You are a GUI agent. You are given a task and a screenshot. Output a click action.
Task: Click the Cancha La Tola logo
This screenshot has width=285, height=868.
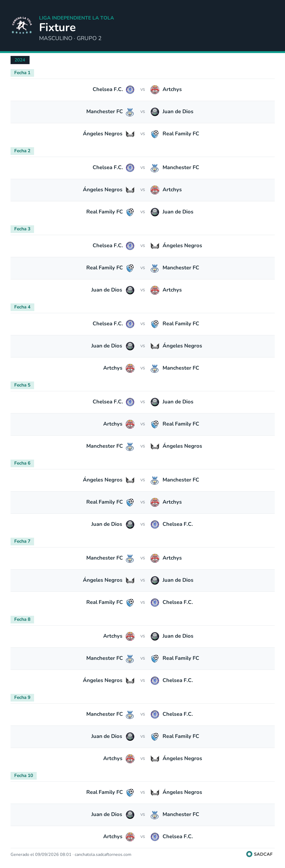[22, 26]
